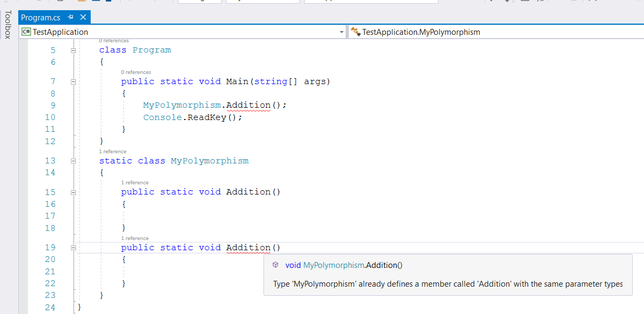Click the class icon before TestApplication.MyPolymorphism
The height and width of the screenshot is (314, 644).
(355, 32)
